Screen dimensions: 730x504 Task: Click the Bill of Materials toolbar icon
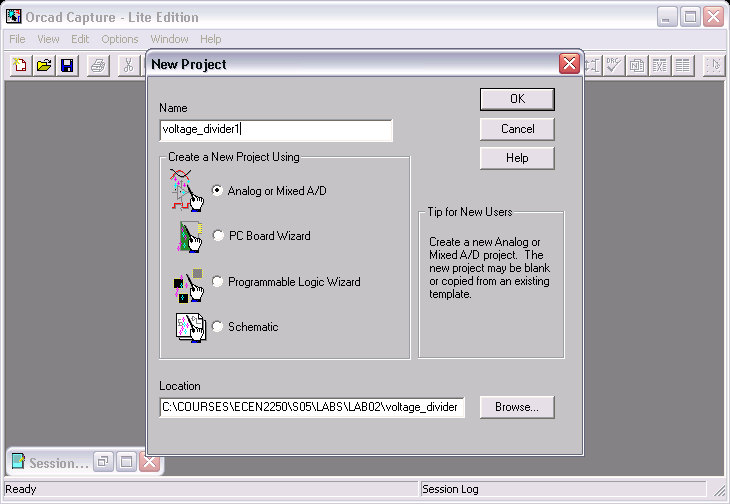(683, 66)
